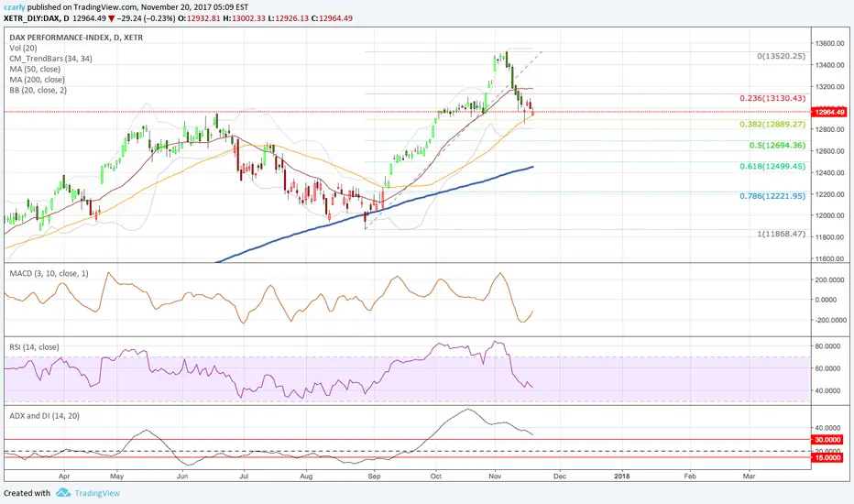Click the 60.0000 RSI axis label

click(829, 368)
